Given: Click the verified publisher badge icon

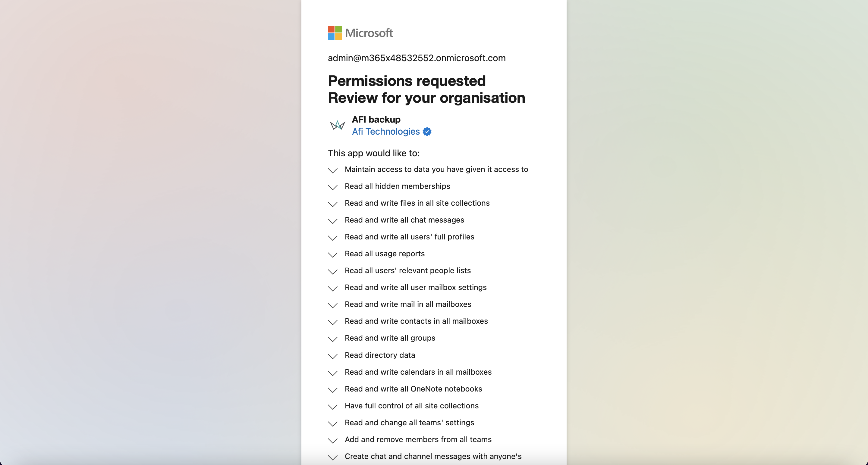Looking at the screenshot, I should coord(427,132).
